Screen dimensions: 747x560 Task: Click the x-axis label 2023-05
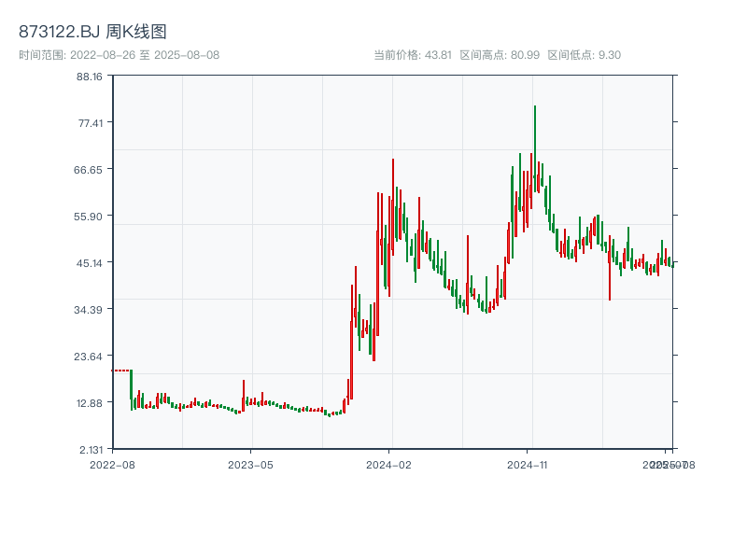250,465
